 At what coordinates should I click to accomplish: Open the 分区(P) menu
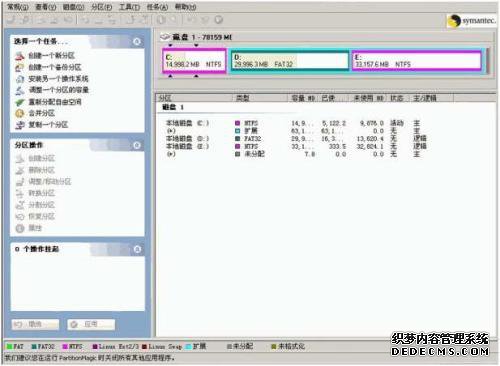coord(102,7)
